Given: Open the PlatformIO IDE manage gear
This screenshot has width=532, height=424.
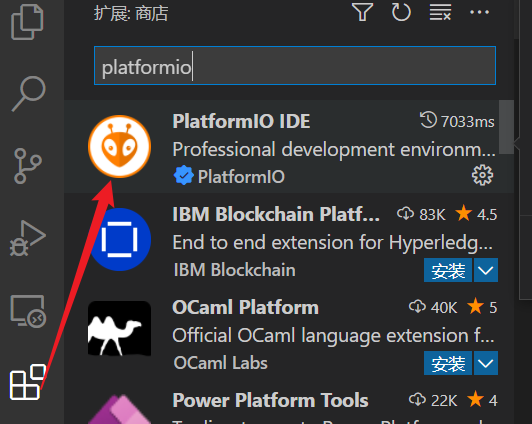Looking at the screenshot, I should click(482, 175).
